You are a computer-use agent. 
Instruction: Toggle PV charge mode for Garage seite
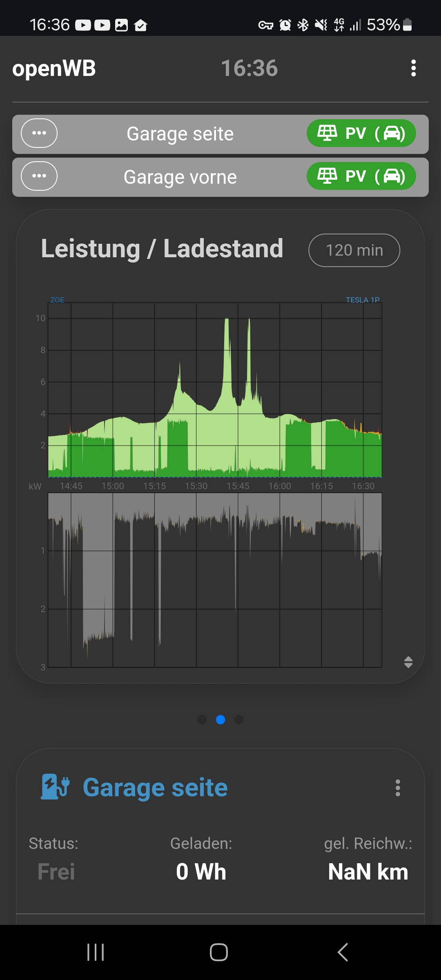(x=361, y=133)
